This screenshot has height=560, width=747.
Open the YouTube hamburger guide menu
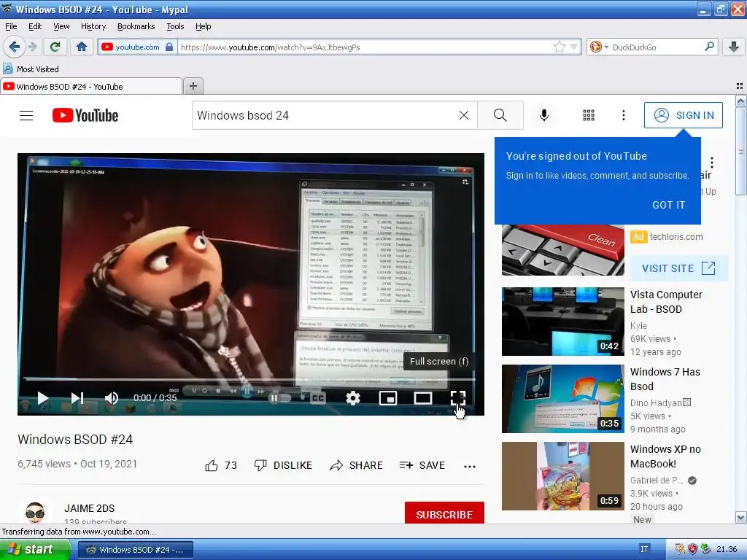pyautogui.click(x=26, y=115)
